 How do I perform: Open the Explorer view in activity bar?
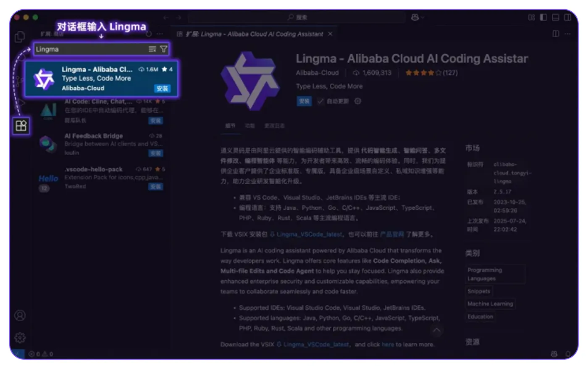(x=20, y=37)
